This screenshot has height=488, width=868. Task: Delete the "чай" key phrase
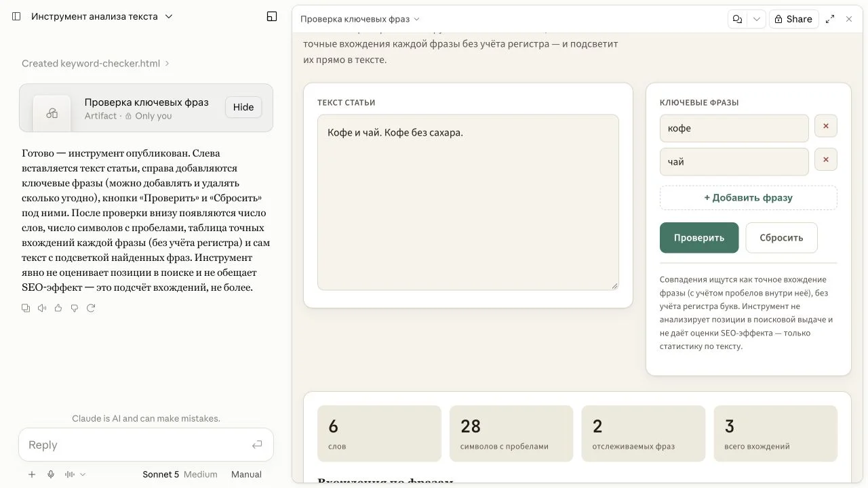tap(826, 160)
